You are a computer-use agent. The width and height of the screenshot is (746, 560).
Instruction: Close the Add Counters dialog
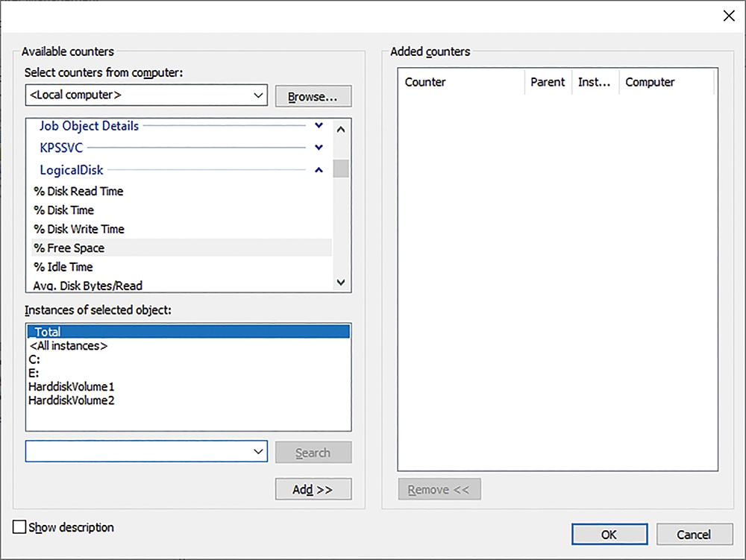[x=728, y=16]
